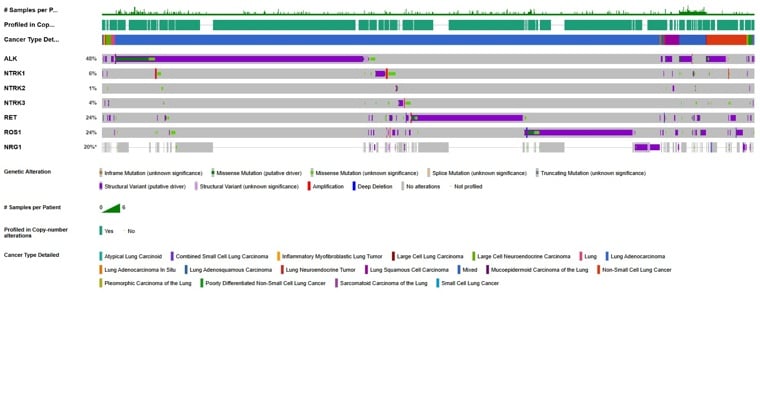Viewport: 760px width, 415px height.
Task: Click the Yes profiled legend swatch
Action: pyautogui.click(x=101, y=231)
